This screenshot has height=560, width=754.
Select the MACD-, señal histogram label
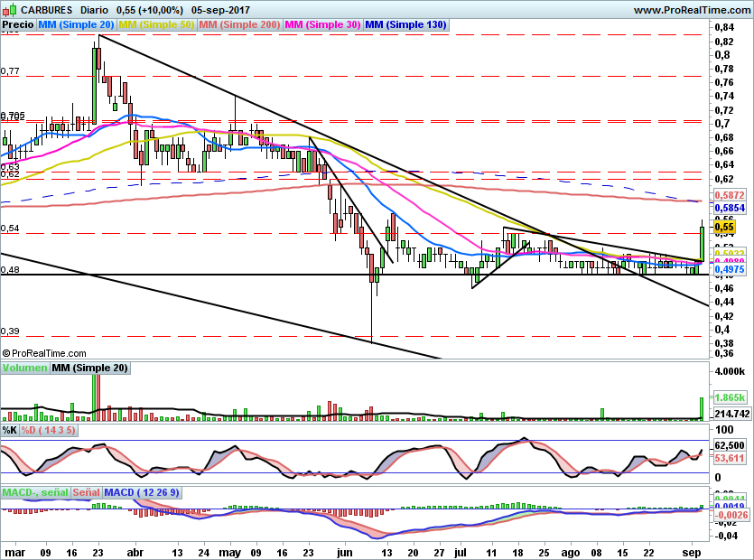(x=35, y=492)
